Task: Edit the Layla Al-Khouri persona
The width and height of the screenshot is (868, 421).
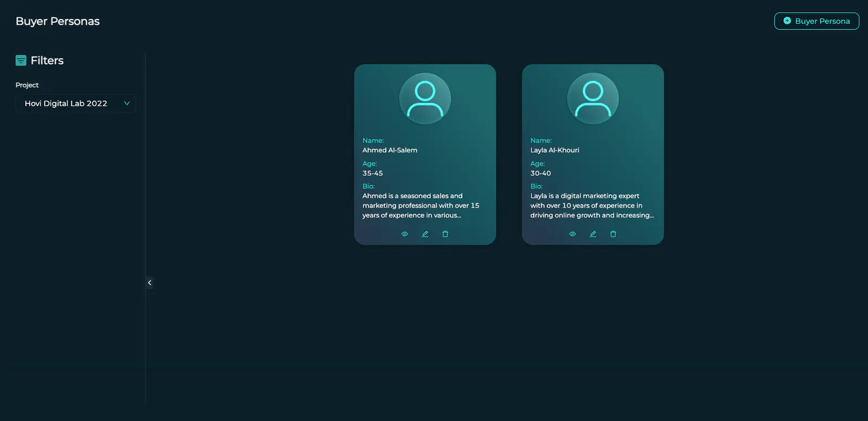Action: click(x=593, y=234)
